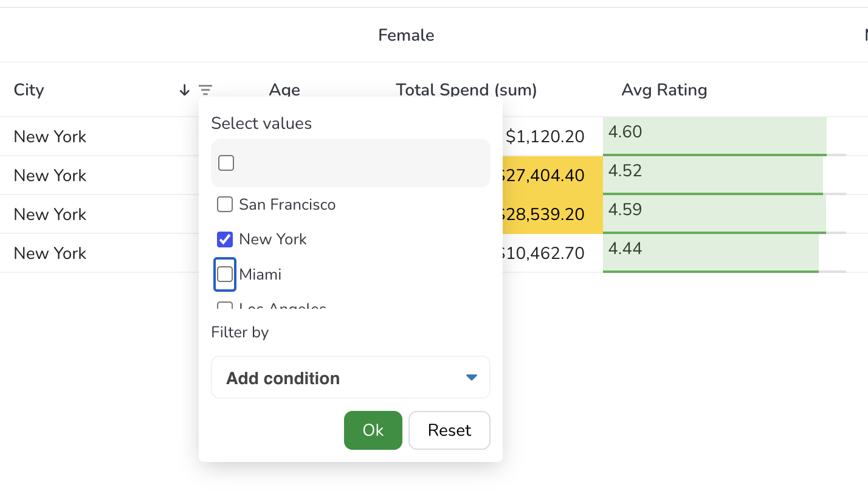868x496 pixels.
Task: Select the Age column header
Action: pos(284,90)
